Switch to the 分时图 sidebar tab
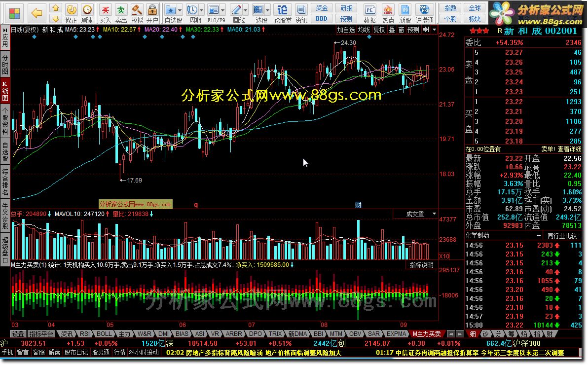588x365 pixels. pos(5,64)
